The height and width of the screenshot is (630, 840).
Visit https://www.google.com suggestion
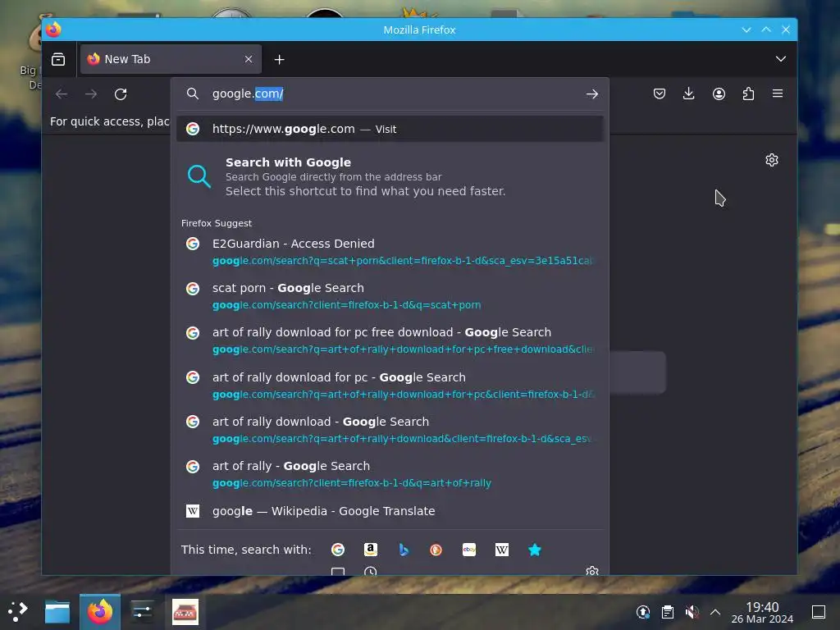[x=390, y=129]
